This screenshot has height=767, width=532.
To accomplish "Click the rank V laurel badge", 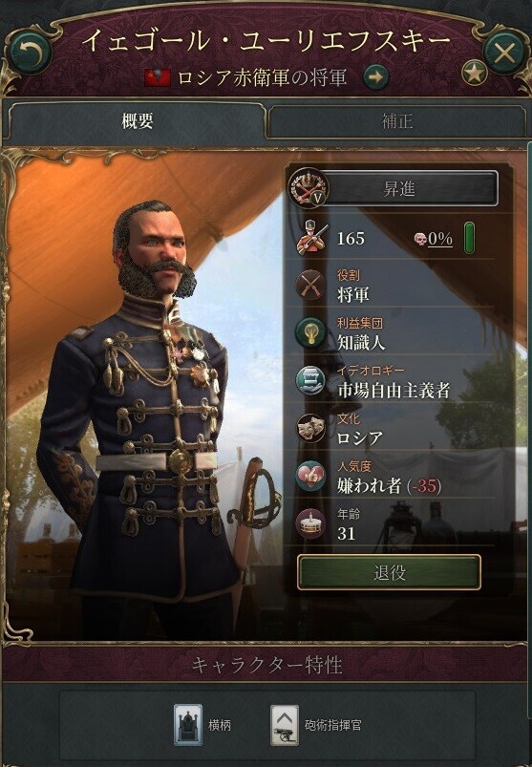I will [309, 189].
